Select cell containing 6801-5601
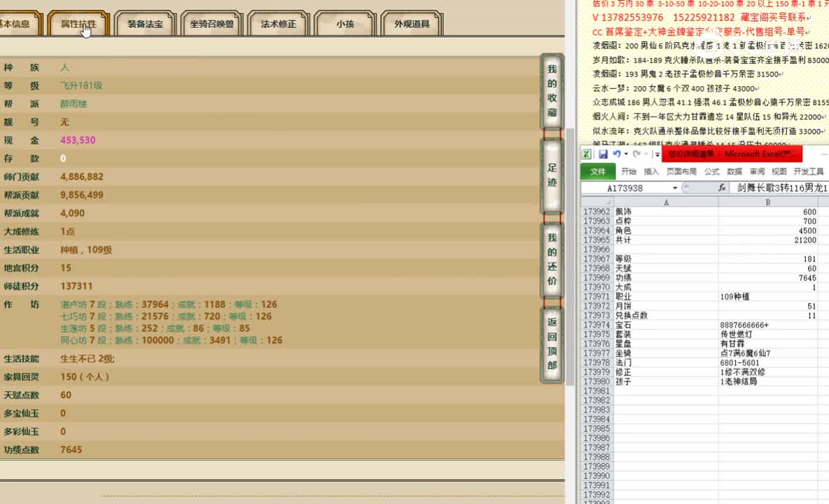Screen dimensions: 829x504 pos(767,363)
